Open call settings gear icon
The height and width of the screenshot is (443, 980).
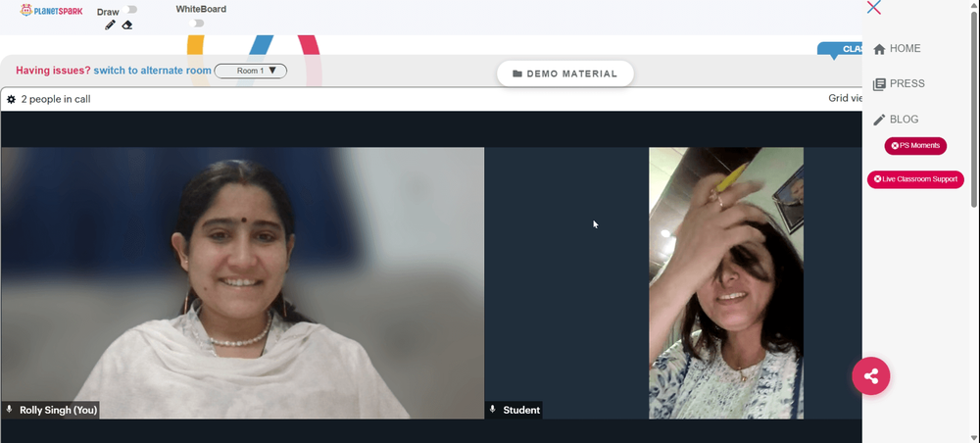pyautogui.click(x=11, y=99)
